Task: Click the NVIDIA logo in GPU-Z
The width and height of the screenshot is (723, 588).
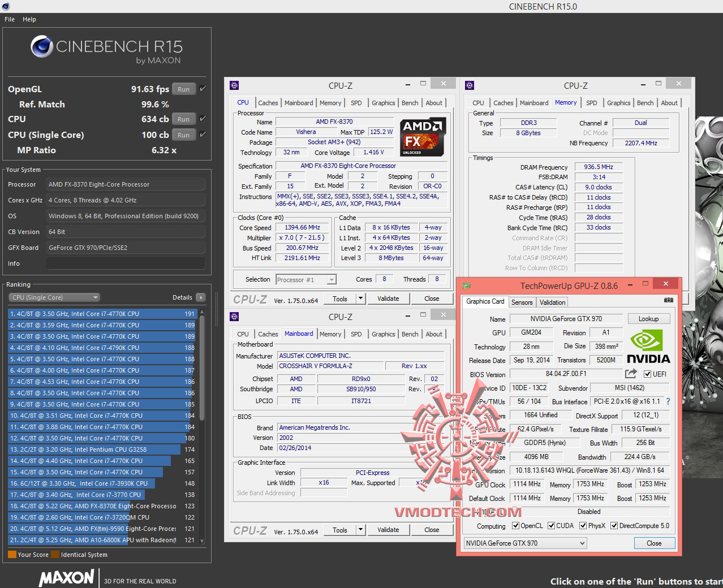Action: click(x=648, y=345)
